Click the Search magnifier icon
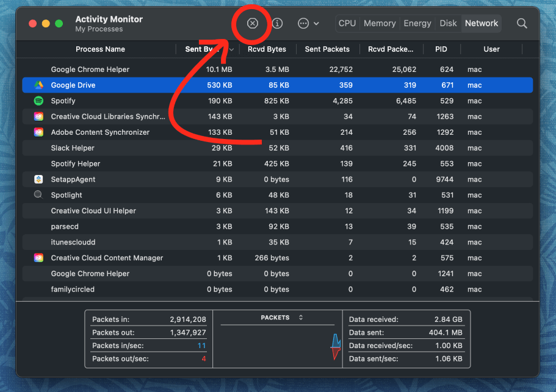Viewport: 556px width, 392px height. coord(522,23)
